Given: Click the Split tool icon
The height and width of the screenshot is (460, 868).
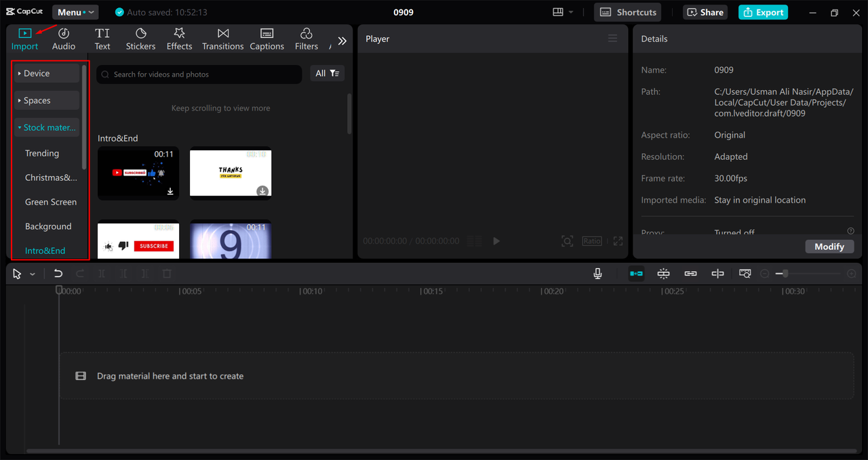Looking at the screenshot, I should coord(102,274).
